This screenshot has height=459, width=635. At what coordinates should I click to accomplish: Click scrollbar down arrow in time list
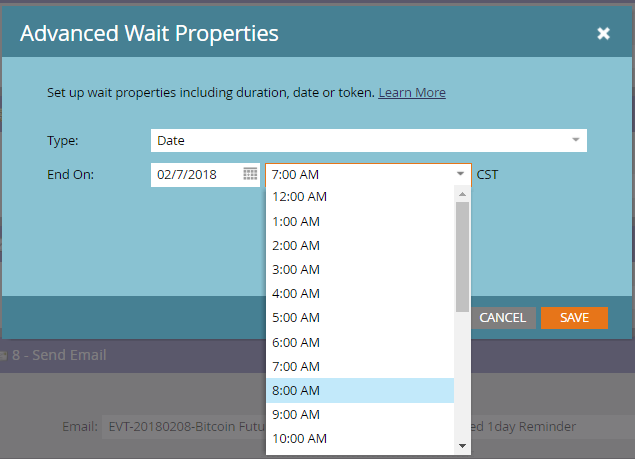pos(462,446)
